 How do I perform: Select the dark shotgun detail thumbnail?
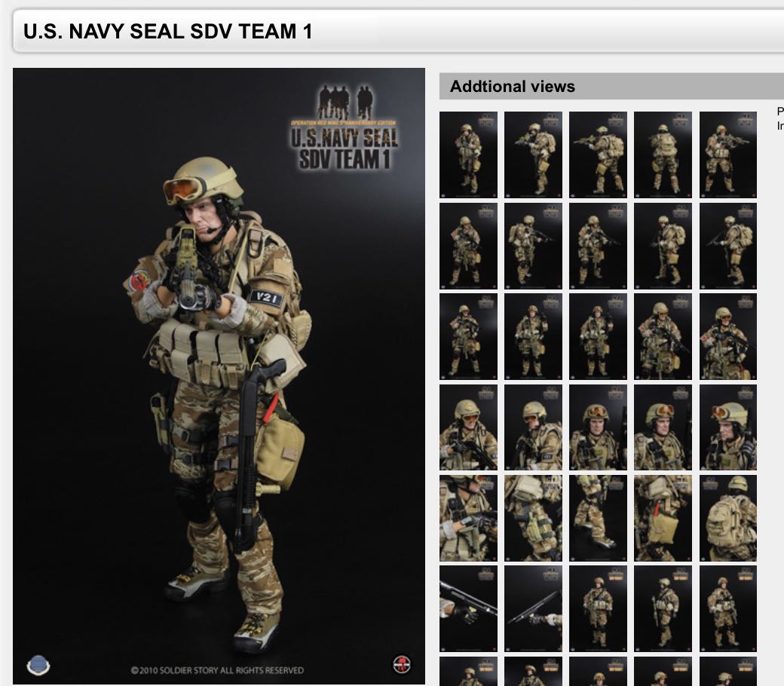(467, 608)
